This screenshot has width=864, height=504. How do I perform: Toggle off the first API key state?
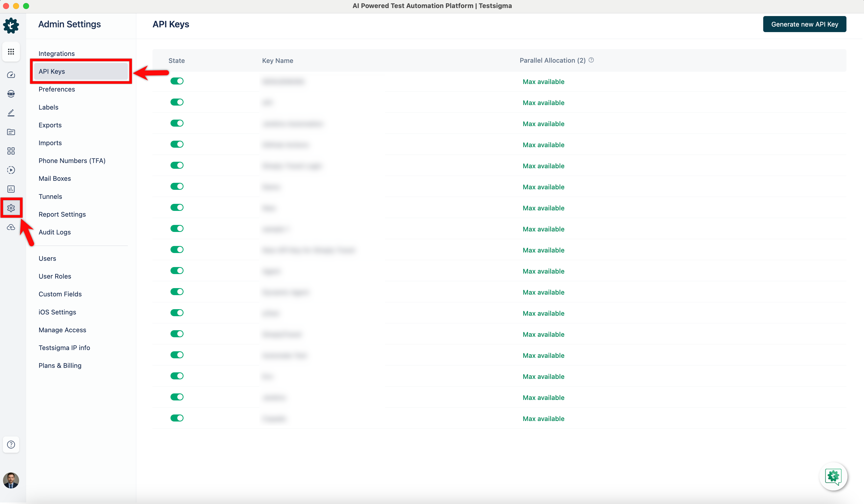coord(177,81)
